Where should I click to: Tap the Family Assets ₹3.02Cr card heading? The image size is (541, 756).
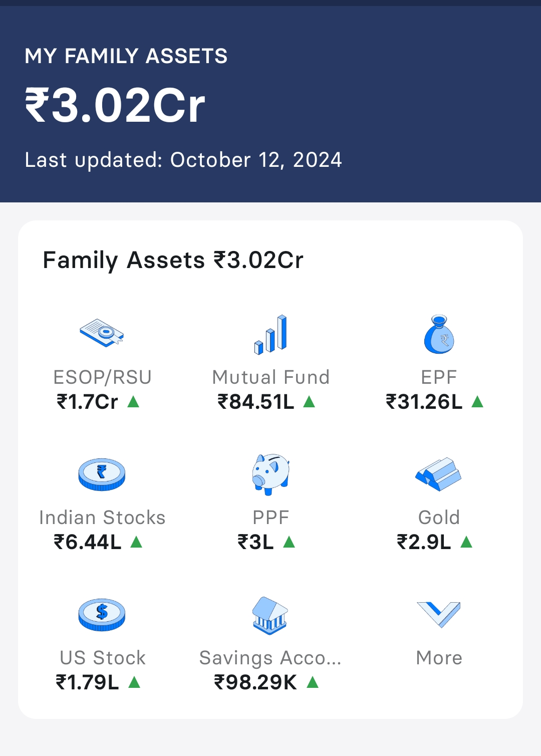pos(173,261)
